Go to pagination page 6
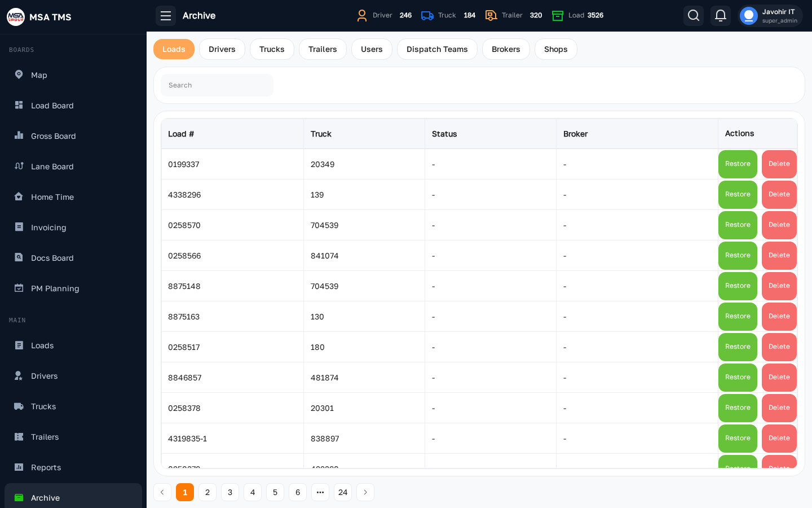The height and width of the screenshot is (508, 812). pos(298,492)
